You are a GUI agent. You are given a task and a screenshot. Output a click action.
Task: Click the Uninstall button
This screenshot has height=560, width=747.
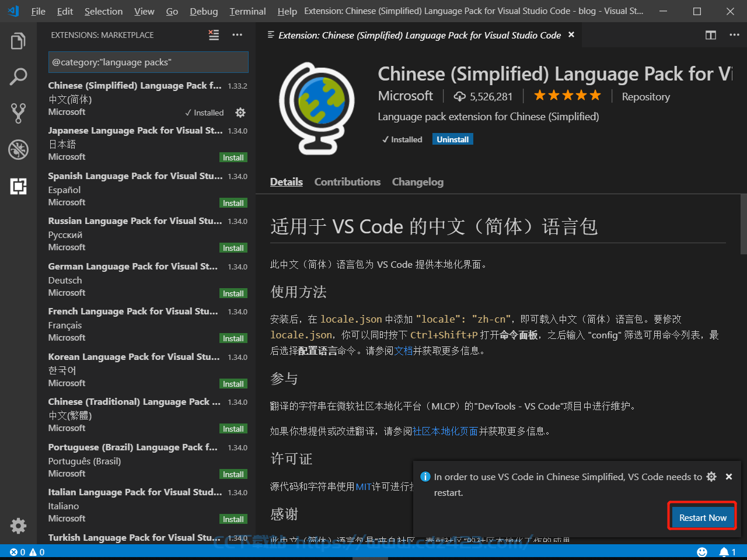pos(453,139)
